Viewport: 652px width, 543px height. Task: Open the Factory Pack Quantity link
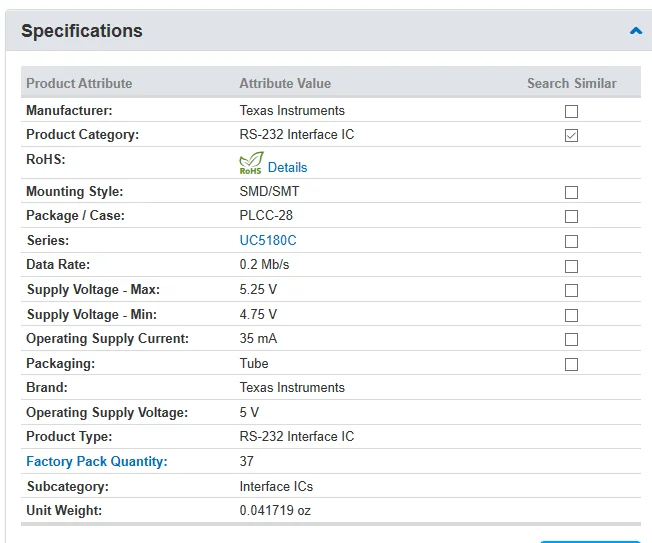96,462
